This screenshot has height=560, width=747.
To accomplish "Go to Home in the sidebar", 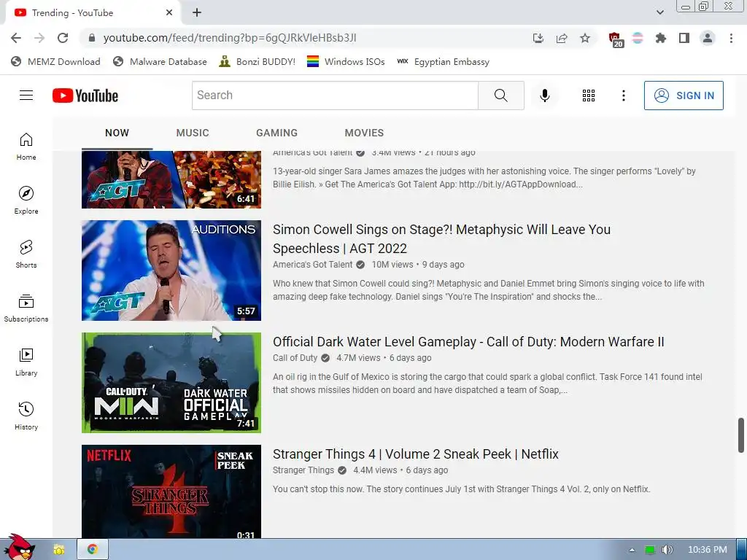I will coord(26,146).
